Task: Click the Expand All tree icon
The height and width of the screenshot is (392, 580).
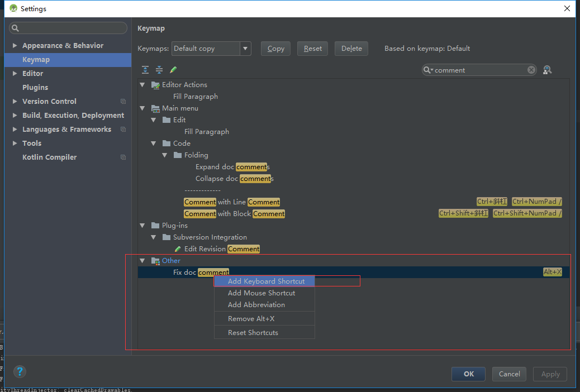Action: point(145,70)
